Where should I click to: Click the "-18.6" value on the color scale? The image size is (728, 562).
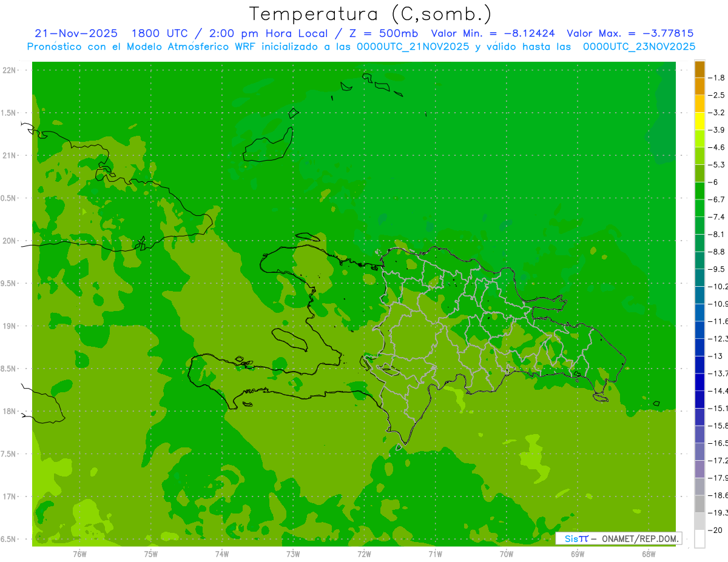pos(718,495)
